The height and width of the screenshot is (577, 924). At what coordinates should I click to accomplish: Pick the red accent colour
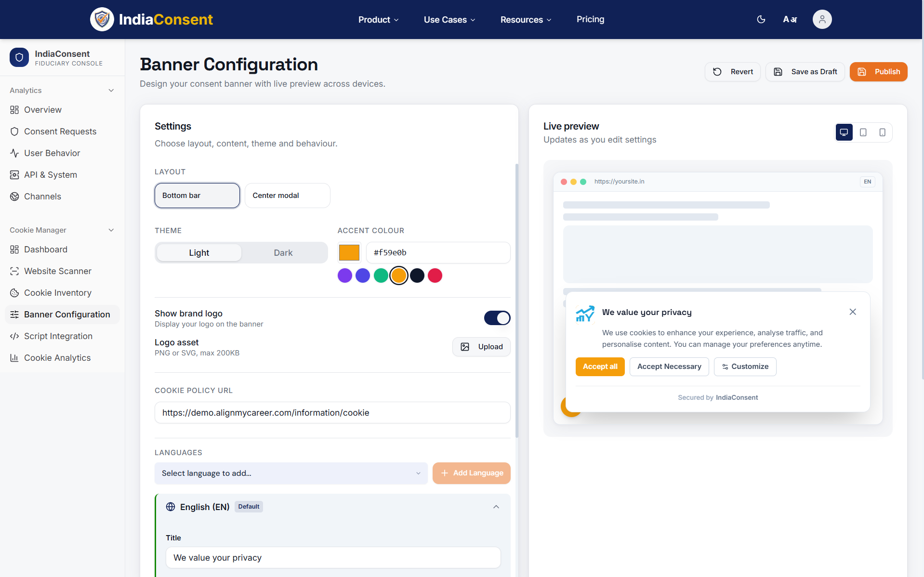click(x=435, y=275)
